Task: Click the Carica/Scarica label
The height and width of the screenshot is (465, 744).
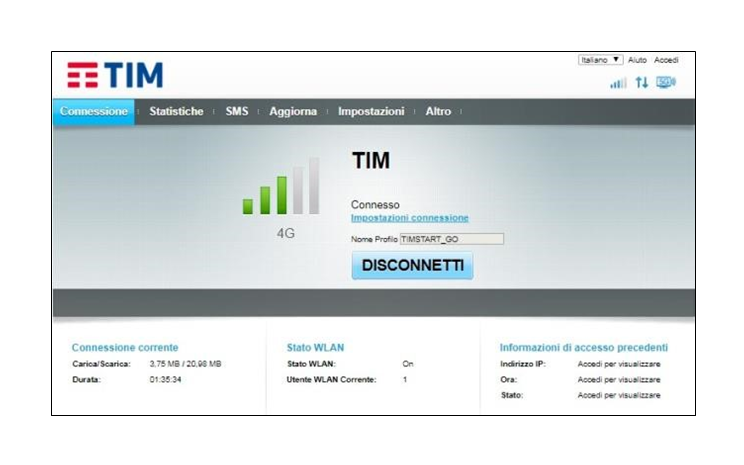Action: click(101, 364)
